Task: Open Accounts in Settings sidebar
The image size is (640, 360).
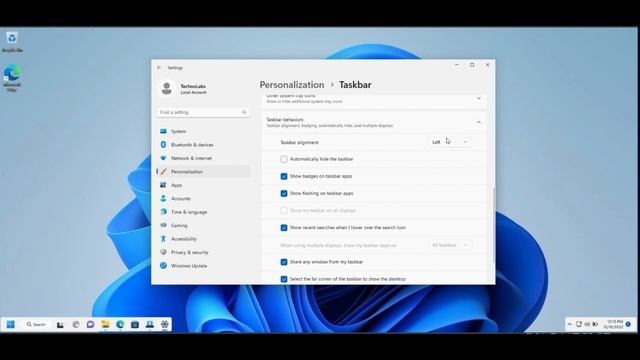Action: tap(203, 198)
